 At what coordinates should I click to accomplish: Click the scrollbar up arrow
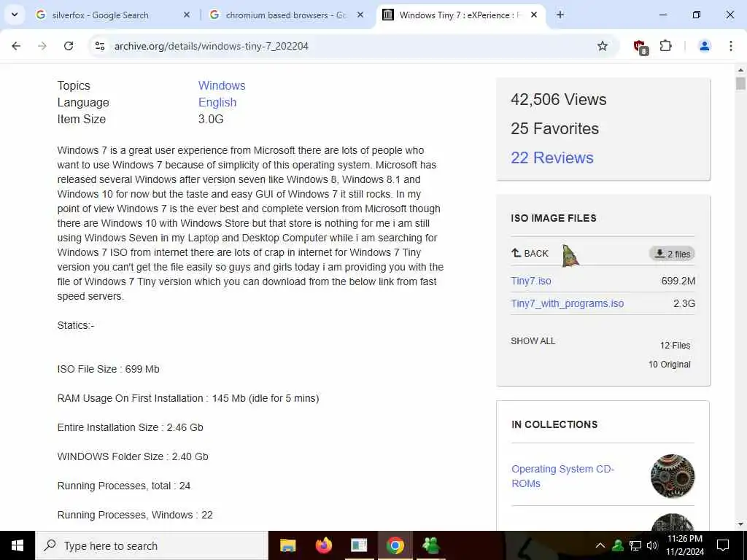coord(740,70)
